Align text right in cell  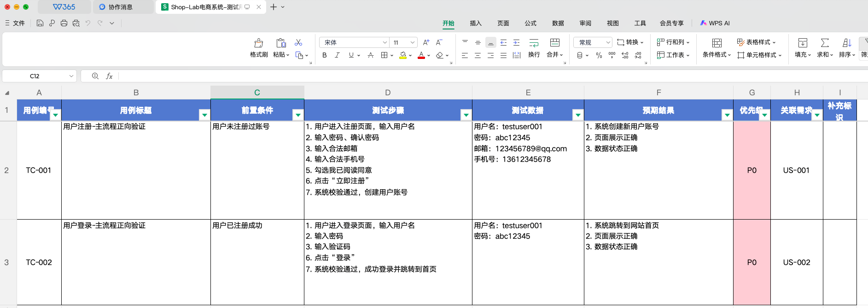[491, 55]
